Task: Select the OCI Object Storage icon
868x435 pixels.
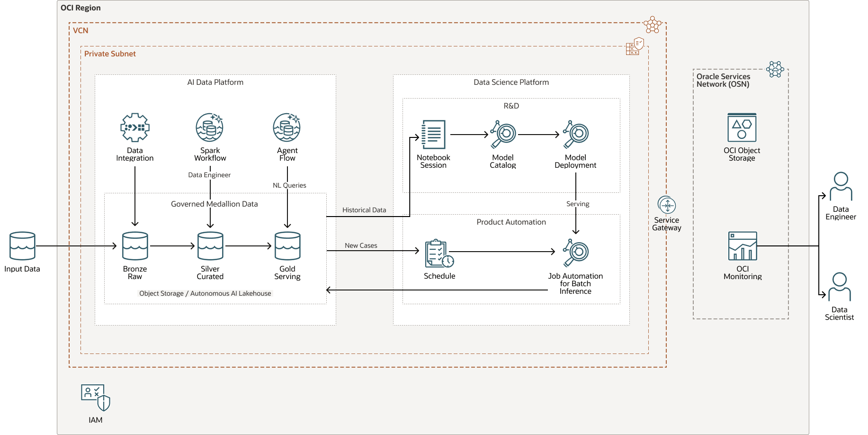Action: click(742, 127)
